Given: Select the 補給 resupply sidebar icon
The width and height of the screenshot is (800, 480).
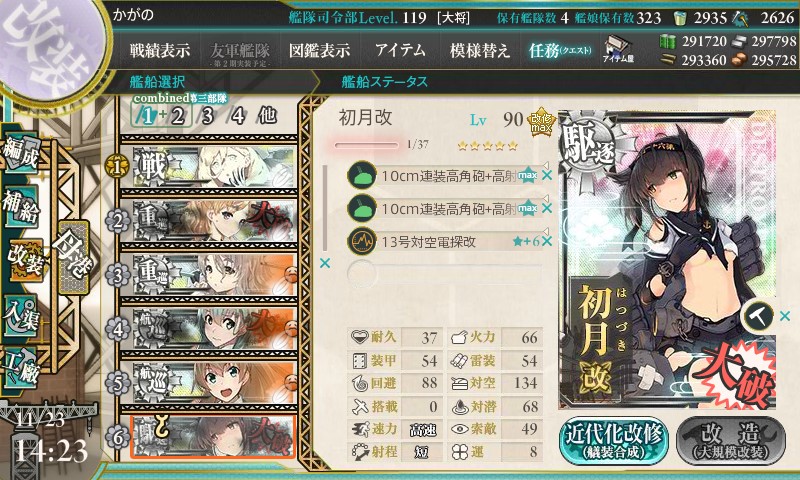Looking at the screenshot, I should point(21,207).
